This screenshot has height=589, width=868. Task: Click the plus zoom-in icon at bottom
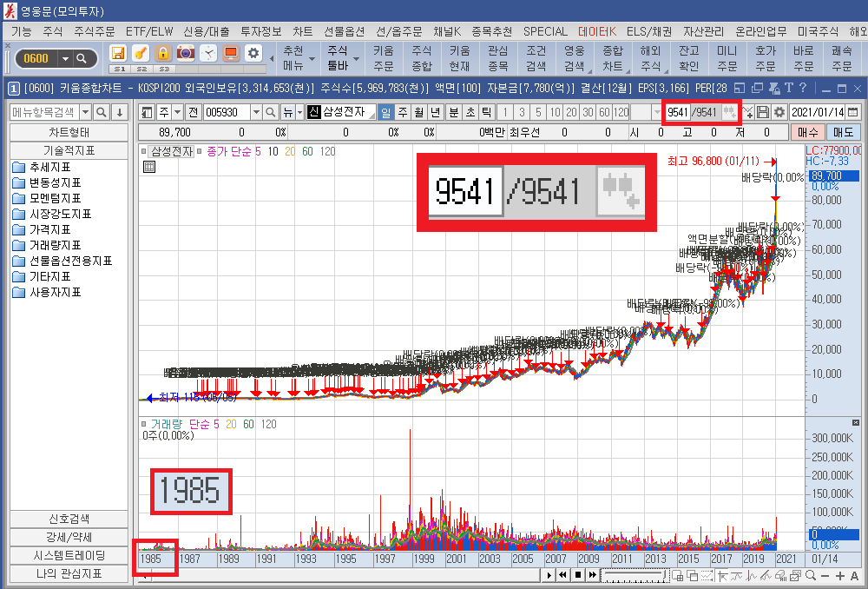point(839,576)
